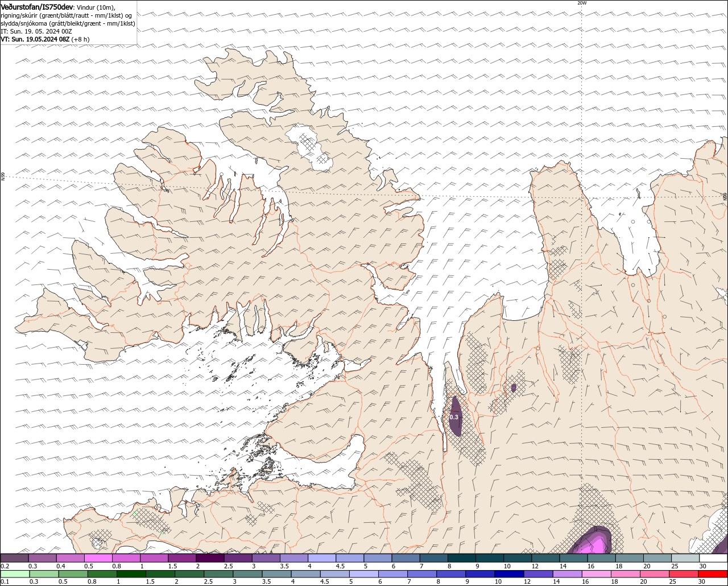Viewport: 728px width, 586px height.
Task: Pick the light pink 16 swatch, lower legend row
Action: 596,574
